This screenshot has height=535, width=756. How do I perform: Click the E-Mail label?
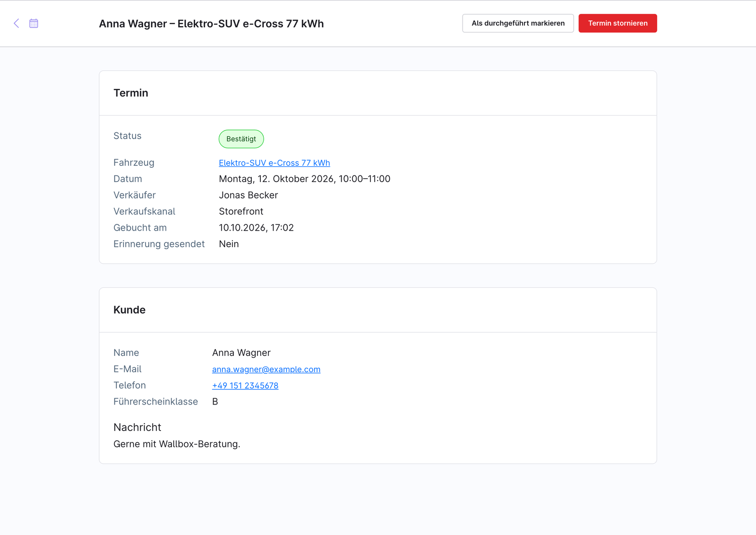coord(128,369)
